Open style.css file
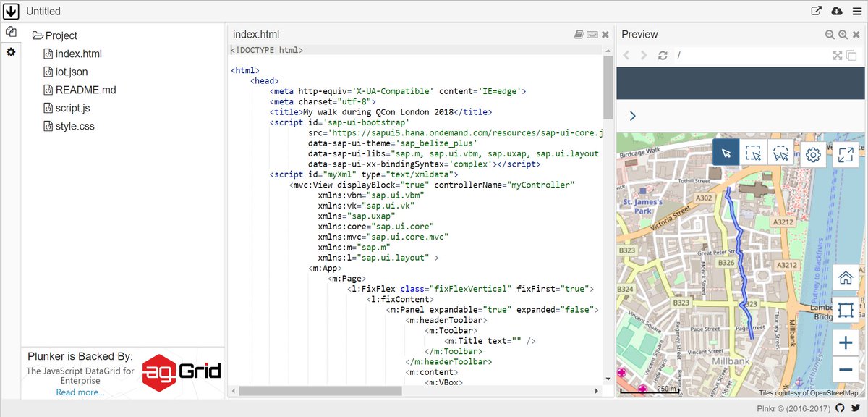The width and height of the screenshot is (868, 417). point(69,126)
